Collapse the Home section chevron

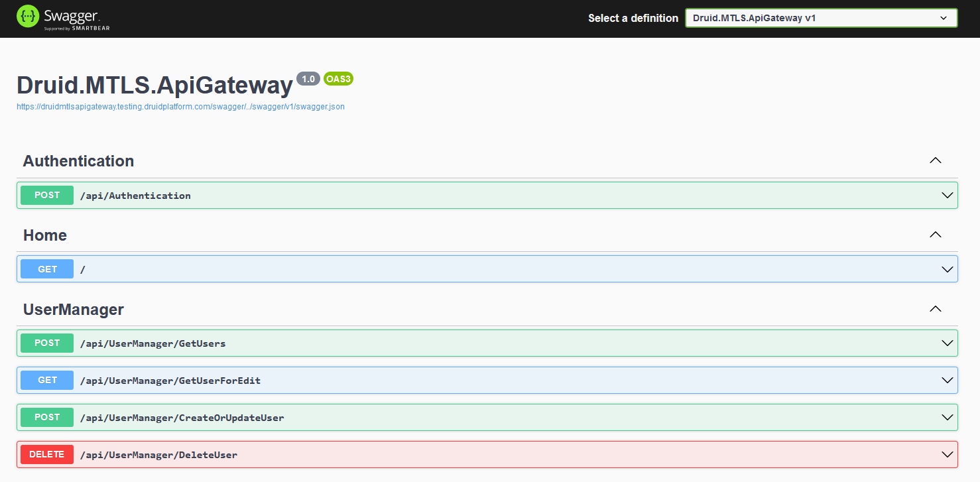pyautogui.click(x=935, y=235)
